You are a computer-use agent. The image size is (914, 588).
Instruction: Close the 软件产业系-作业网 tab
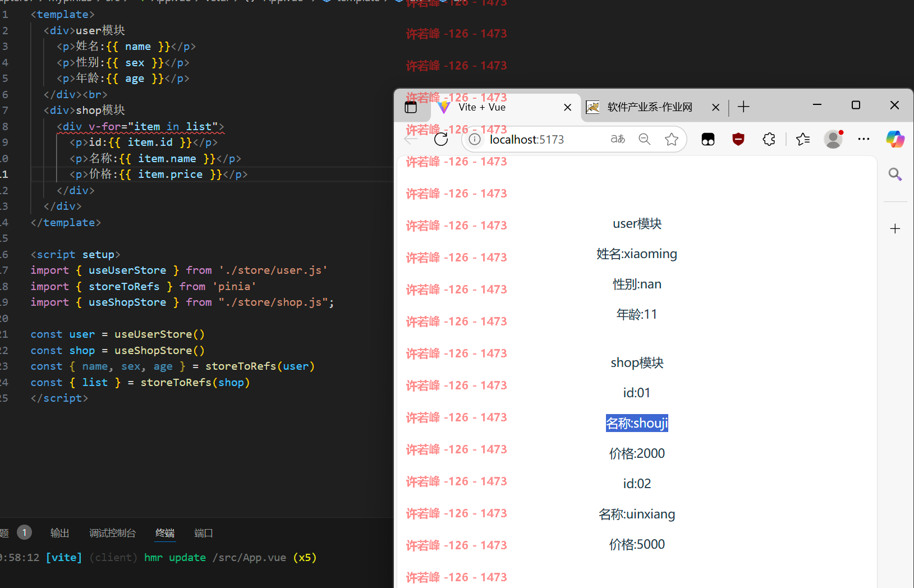coord(715,107)
